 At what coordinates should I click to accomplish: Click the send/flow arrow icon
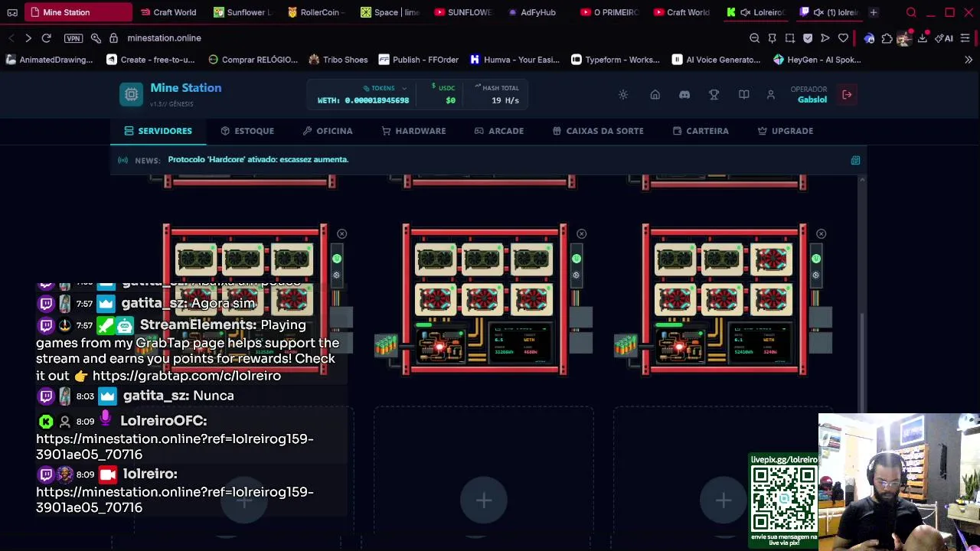(x=825, y=37)
